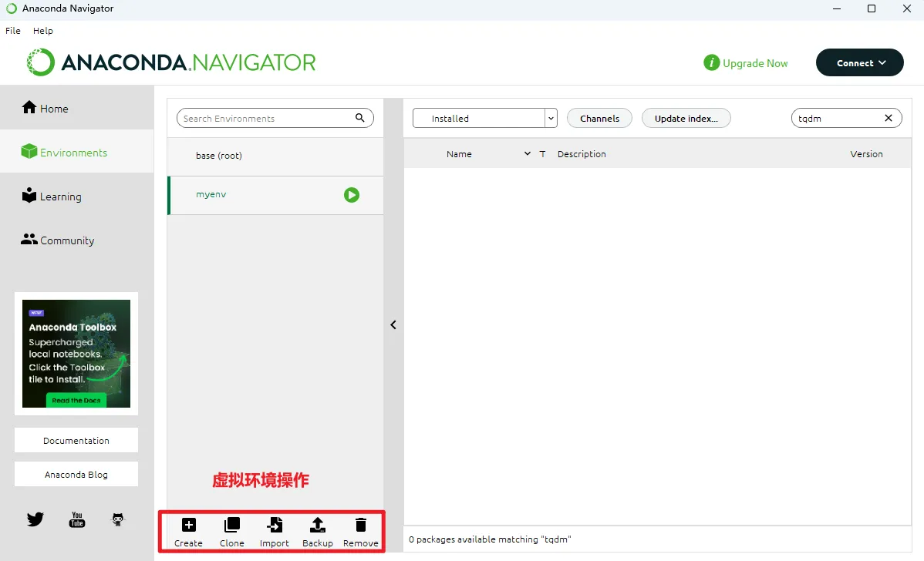Viewport: 924px width, 561px height.
Task: Open the Community tab
Action: pyautogui.click(x=76, y=240)
